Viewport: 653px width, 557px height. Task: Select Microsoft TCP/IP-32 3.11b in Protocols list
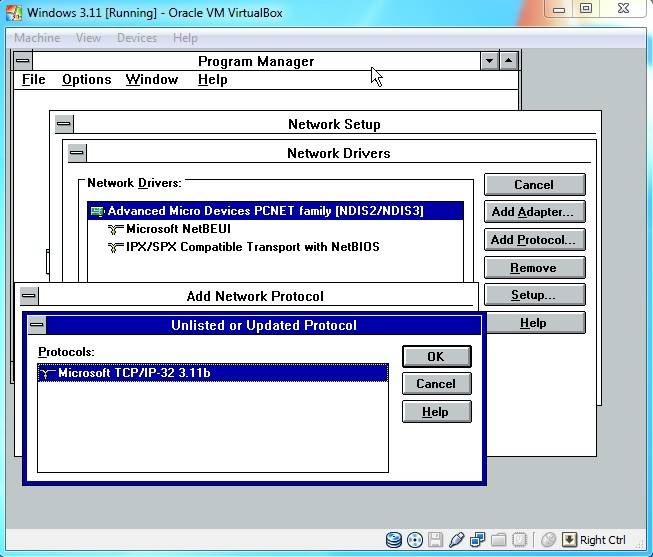pyautogui.click(x=134, y=373)
